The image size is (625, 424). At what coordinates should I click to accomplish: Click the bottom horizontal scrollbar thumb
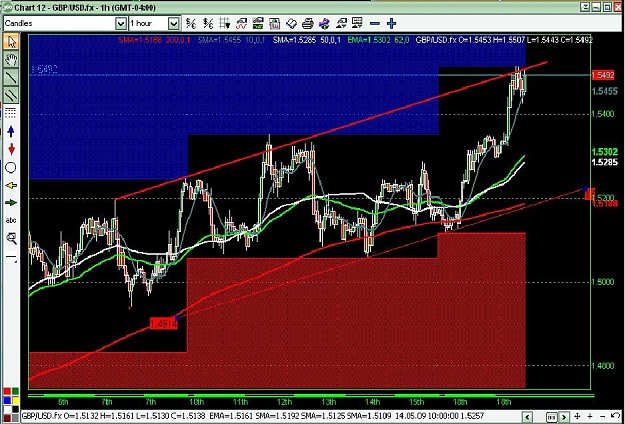coord(552,417)
